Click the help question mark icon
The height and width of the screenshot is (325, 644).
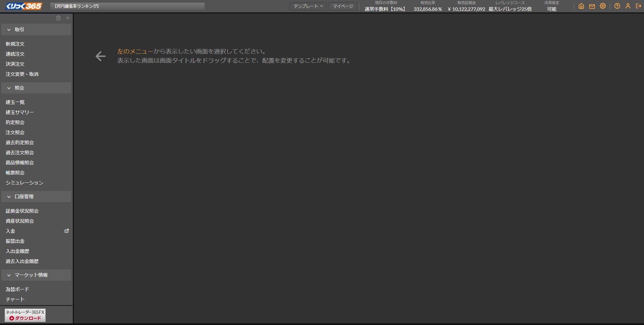617,6
